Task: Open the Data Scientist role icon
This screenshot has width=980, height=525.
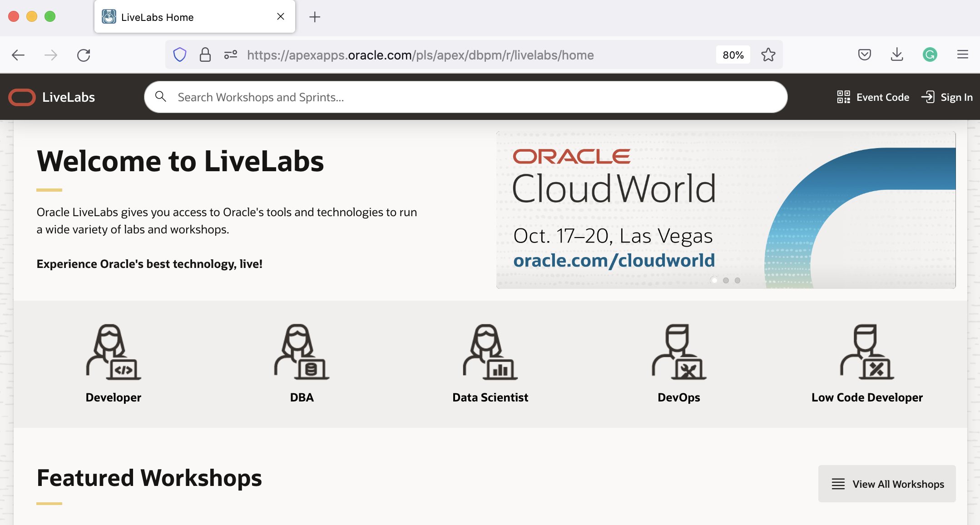Action: click(x=490, y=352)
